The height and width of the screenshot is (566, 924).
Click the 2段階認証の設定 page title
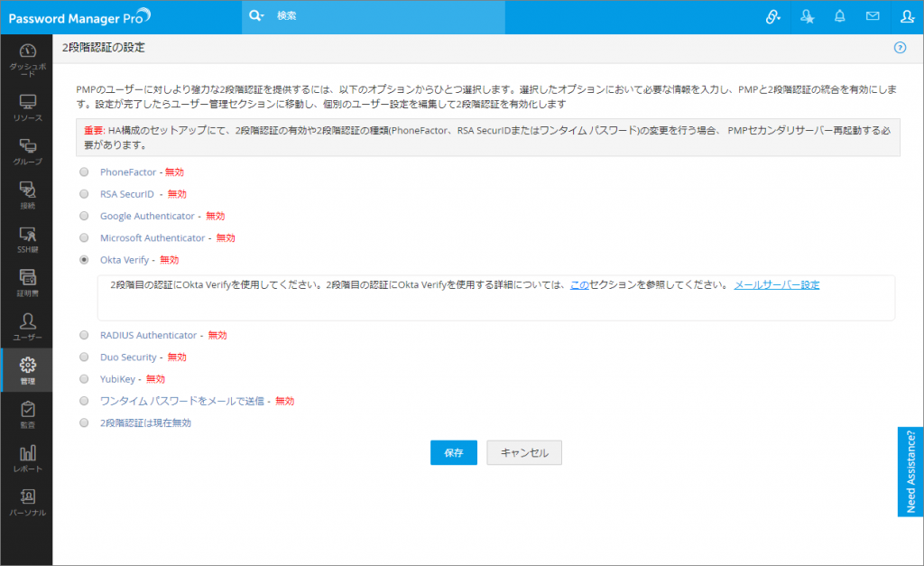tap(104, 48)
